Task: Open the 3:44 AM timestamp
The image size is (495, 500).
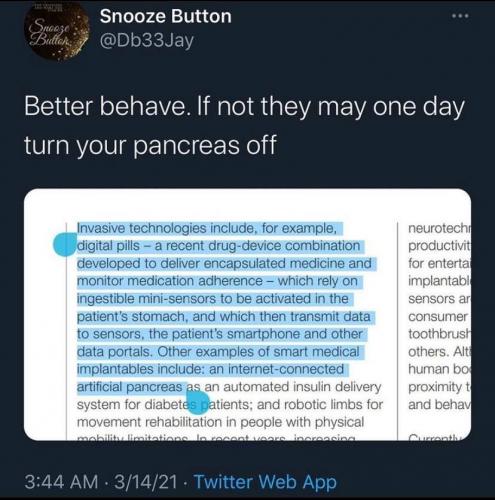Action: [61, 482]
